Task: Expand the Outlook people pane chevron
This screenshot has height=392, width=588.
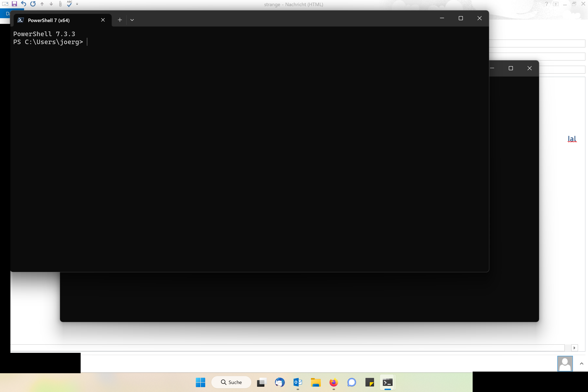Action: point(581,363)
